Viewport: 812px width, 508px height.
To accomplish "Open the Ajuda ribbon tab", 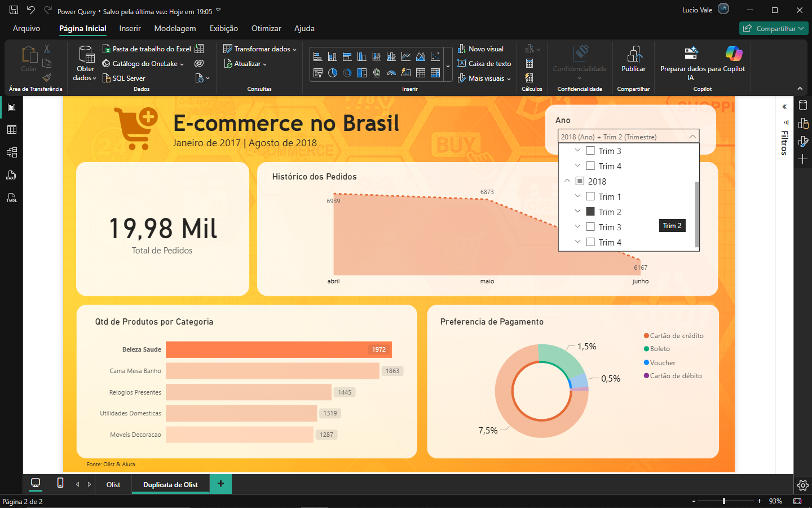I will coord(304,28).
